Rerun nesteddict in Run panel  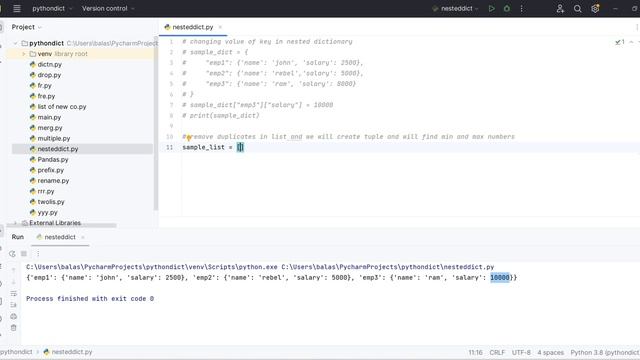pyautogui.click(x=12, y=253)
